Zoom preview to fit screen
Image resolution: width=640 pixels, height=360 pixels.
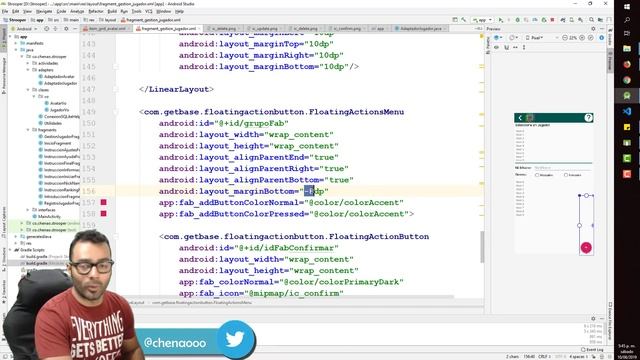pos(591,38)
